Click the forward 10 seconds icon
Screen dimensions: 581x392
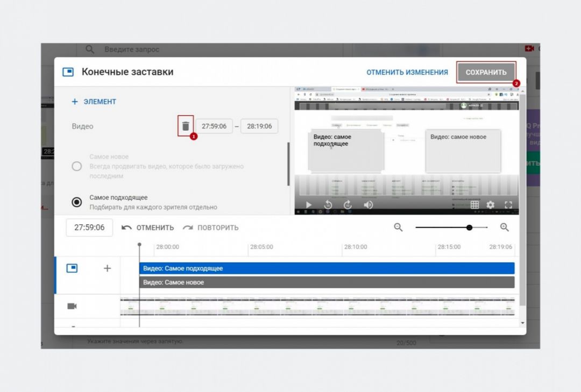pyautogui.click(x=348, y=205)
